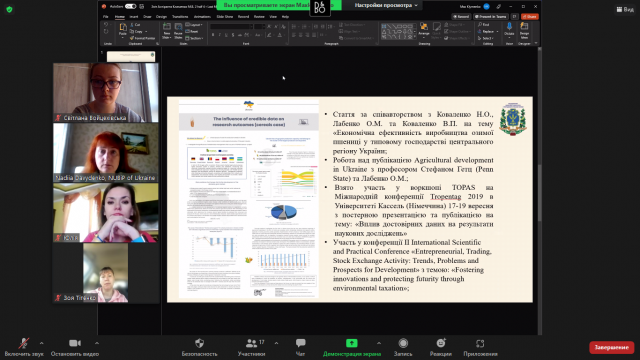Click the Record button in PowerPoint header
Image resolution: width=640 pixels, height=360 pixels.
pyautogui.click(x=461, y=17)
